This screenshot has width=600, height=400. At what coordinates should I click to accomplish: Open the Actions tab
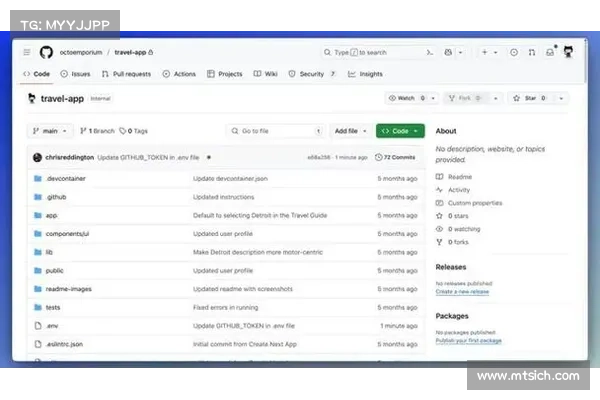coord(179,74)
